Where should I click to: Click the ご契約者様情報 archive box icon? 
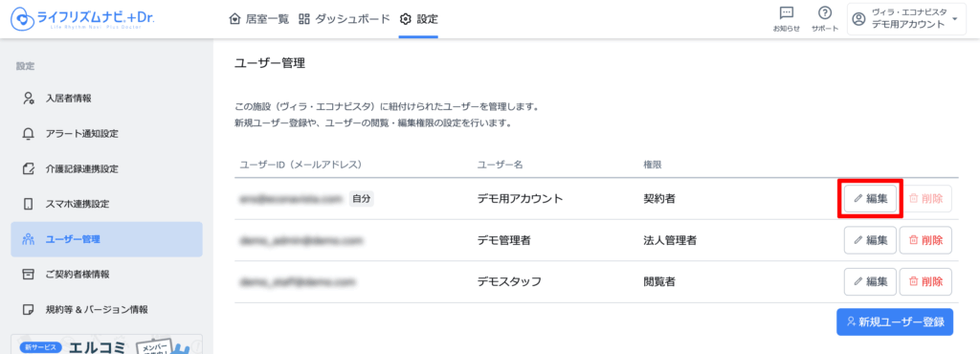28,274
